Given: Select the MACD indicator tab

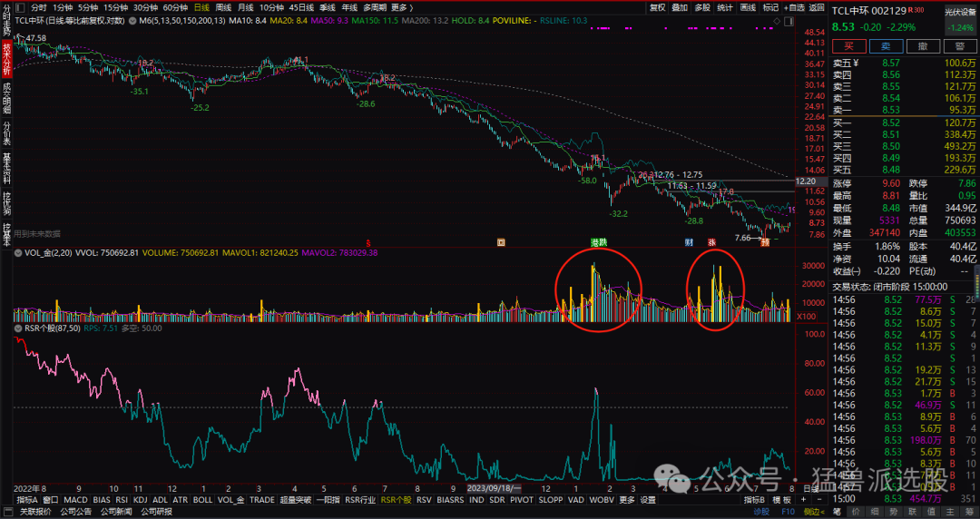Looking at the screenshot, I should pyautogui.click(x=75, y=500).
